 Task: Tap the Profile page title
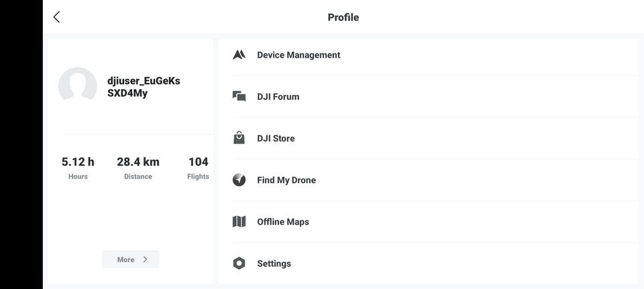tap(343, 17)
